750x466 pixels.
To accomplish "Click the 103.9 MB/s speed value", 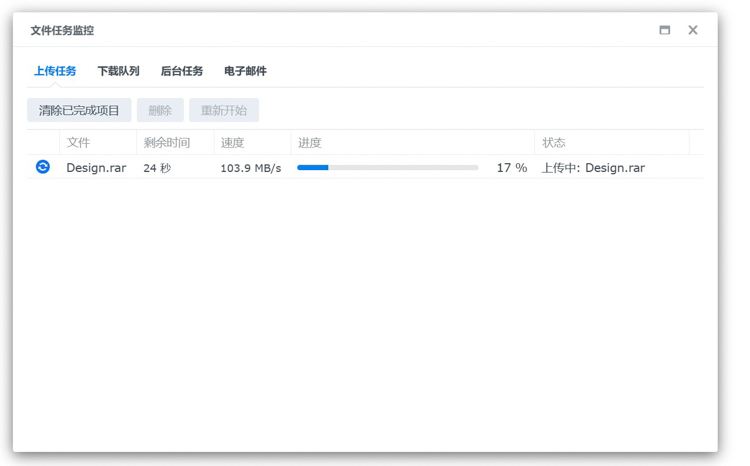I will coord(251,168).
